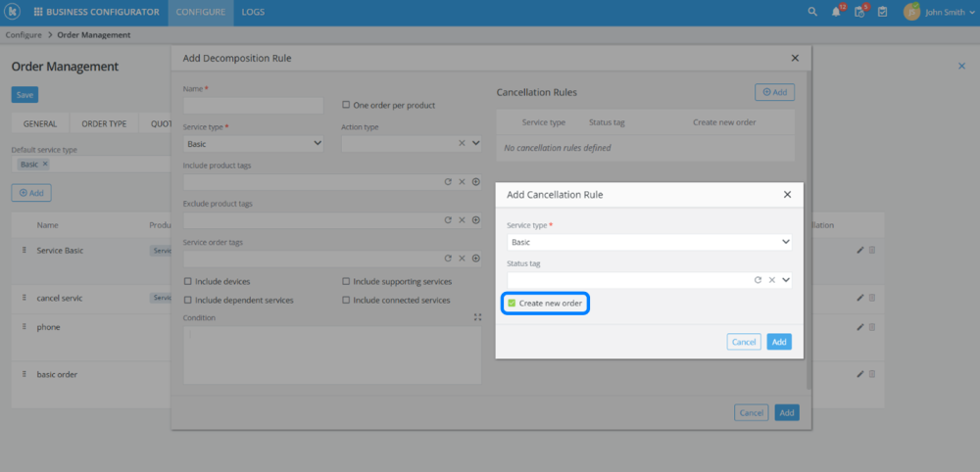
Task: Open the Action type dropdown
Action: coord(476,143)
